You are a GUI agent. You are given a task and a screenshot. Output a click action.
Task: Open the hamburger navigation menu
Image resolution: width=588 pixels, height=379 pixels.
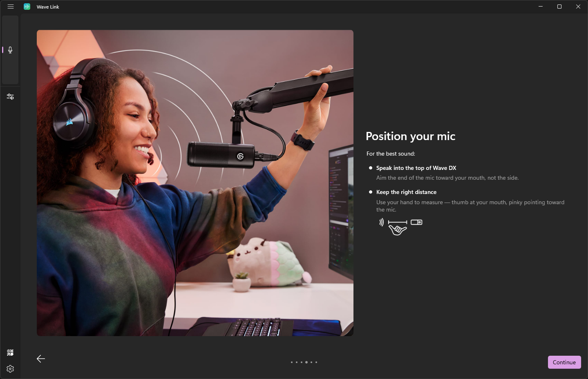point(11,7)
